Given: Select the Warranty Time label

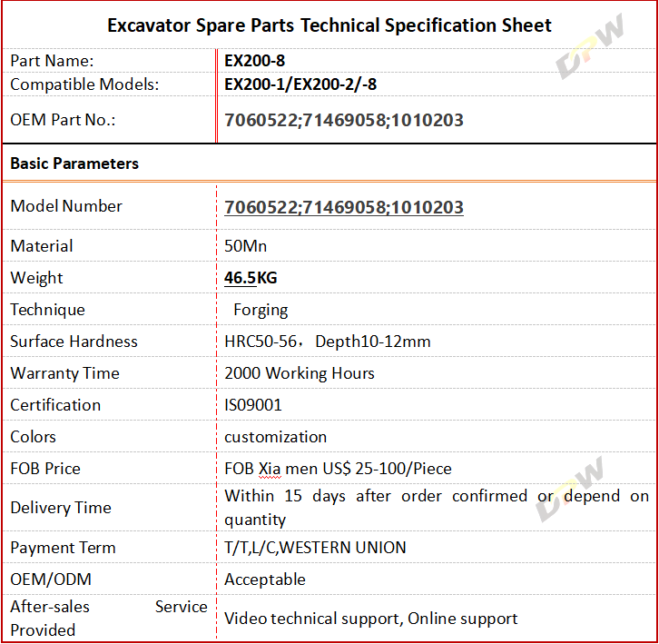Looking at the screenshot, I should point(65,373).
